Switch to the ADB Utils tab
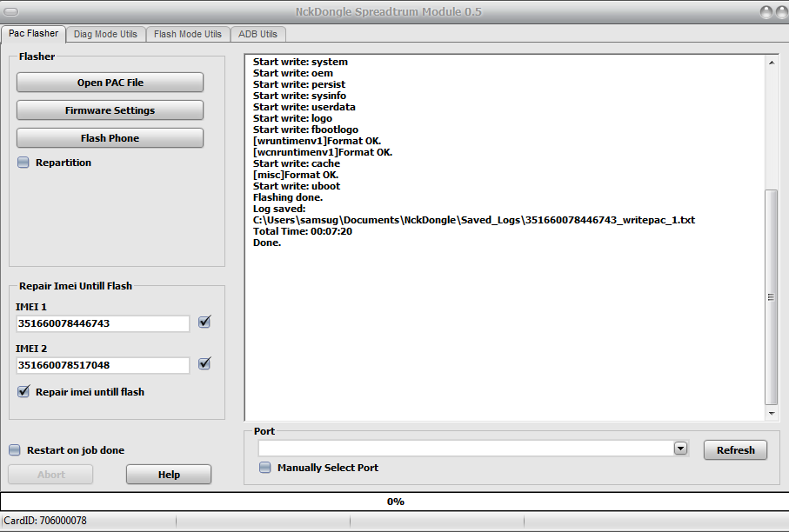This screenshot has width=789, height=532. click(257, 34)
